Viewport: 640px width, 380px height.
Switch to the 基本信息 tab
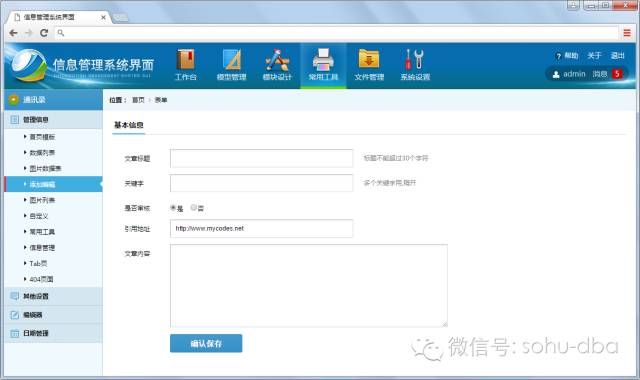pyautogui.click(x=129, y=125)
